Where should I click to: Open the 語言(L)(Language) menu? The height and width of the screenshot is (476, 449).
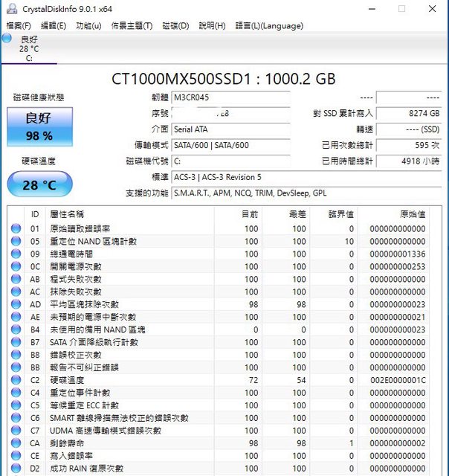coord(269,25)
